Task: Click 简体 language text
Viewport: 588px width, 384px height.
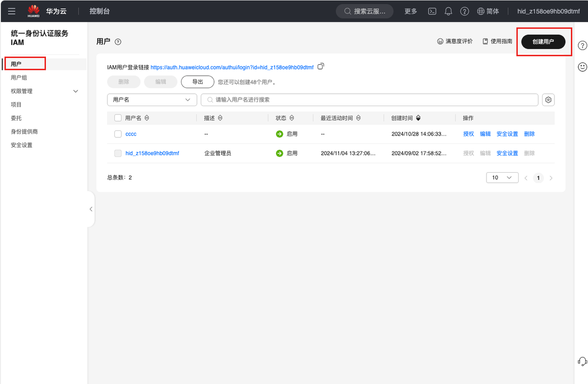Action: tap(493, 11)
